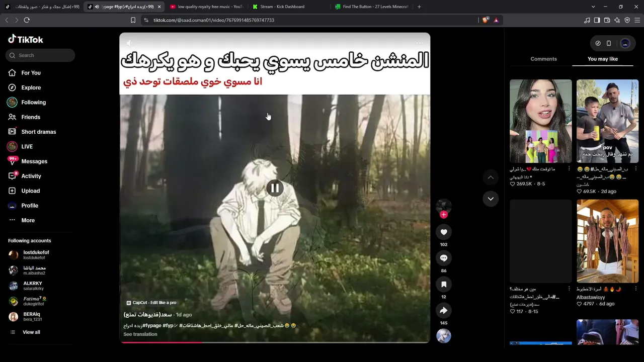The height and width of the screenshot is (362, 644).
Task: Open options for the Albastawisyy video card
Action: pyautogui.click(x=636, y=289)
